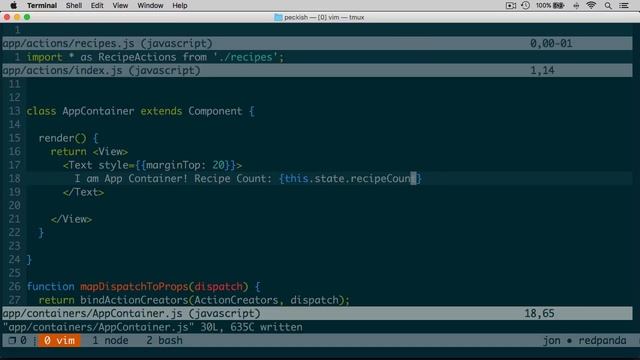Click the 100% battery percentage text

click(543, 5)
